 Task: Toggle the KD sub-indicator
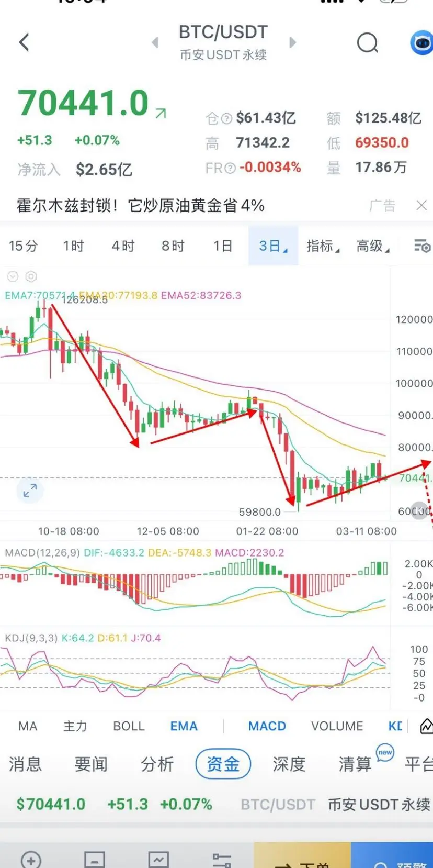[x=395, y=726]
